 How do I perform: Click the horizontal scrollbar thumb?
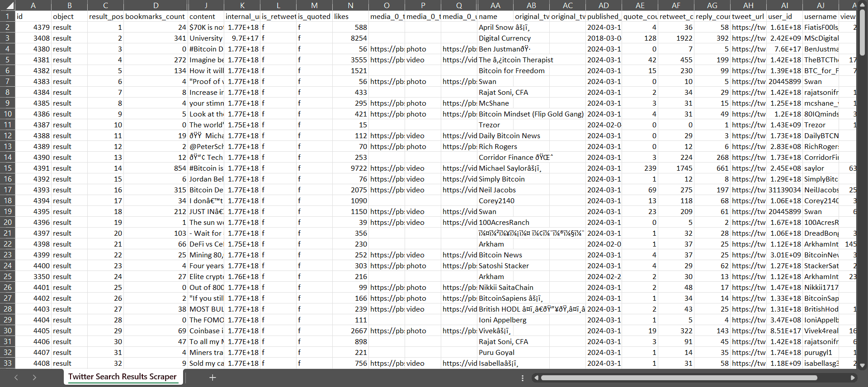(x=679, y=378)
